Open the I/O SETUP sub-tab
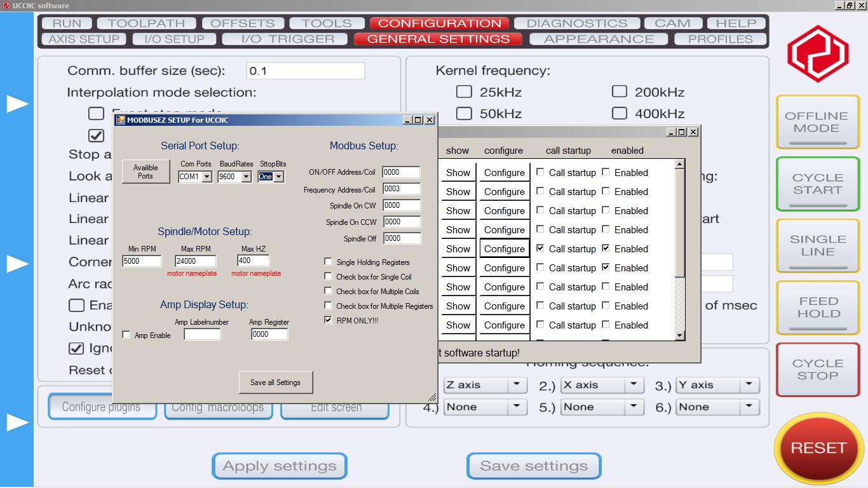 point(174,39)
